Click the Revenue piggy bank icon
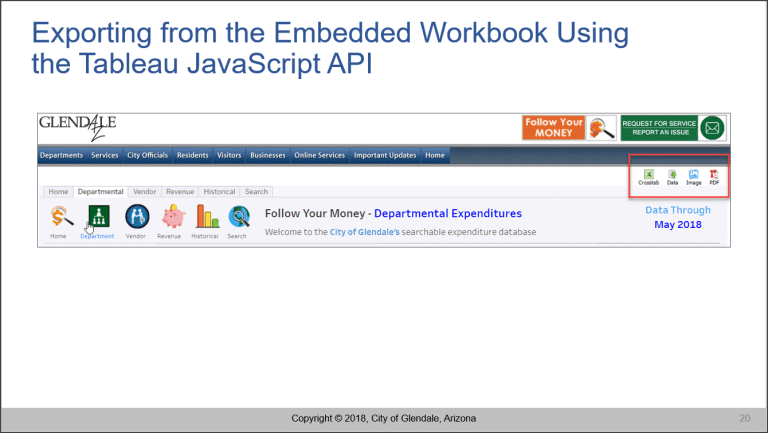This screenshot has height=433, width=768. [172, 216]
